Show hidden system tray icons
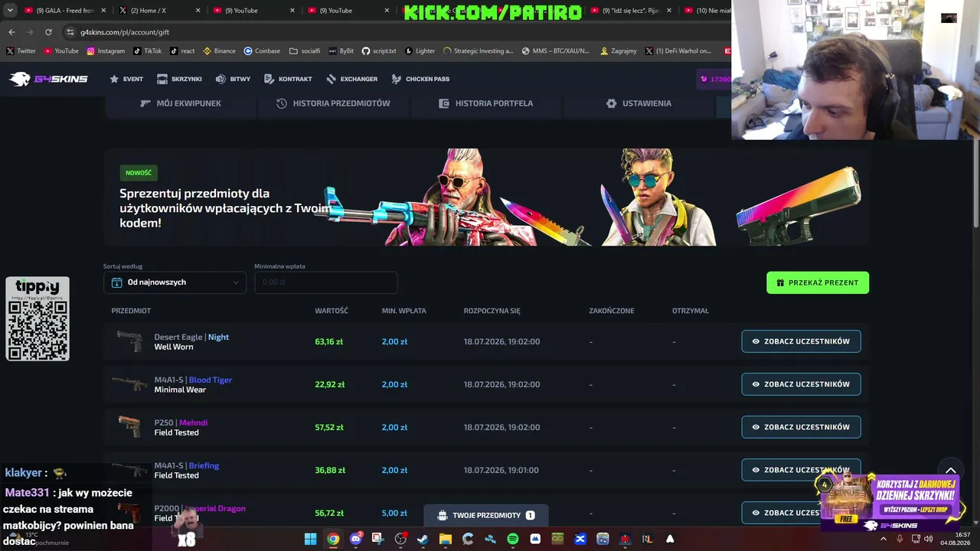The height and width of the screenshot is (551, 980). [884, 539]
